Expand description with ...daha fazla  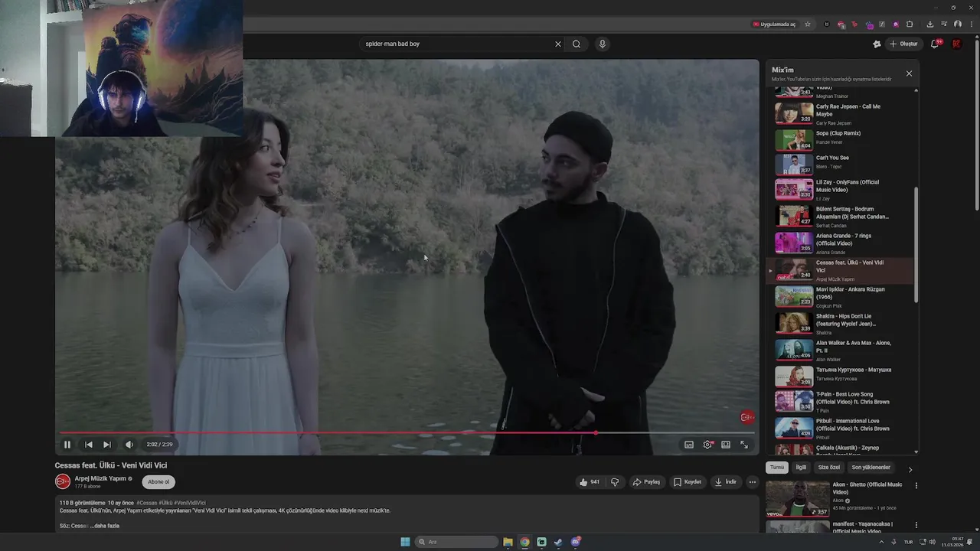(x=105, y=526)
